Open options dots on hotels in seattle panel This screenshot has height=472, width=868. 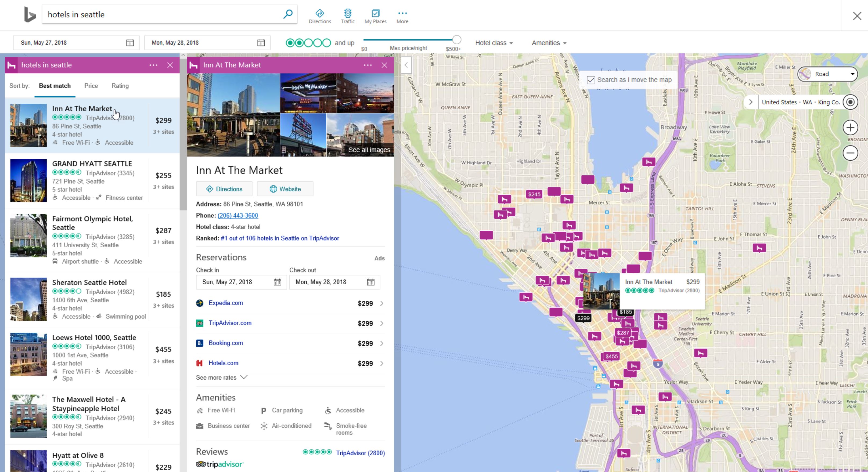[x=153, y=65]
